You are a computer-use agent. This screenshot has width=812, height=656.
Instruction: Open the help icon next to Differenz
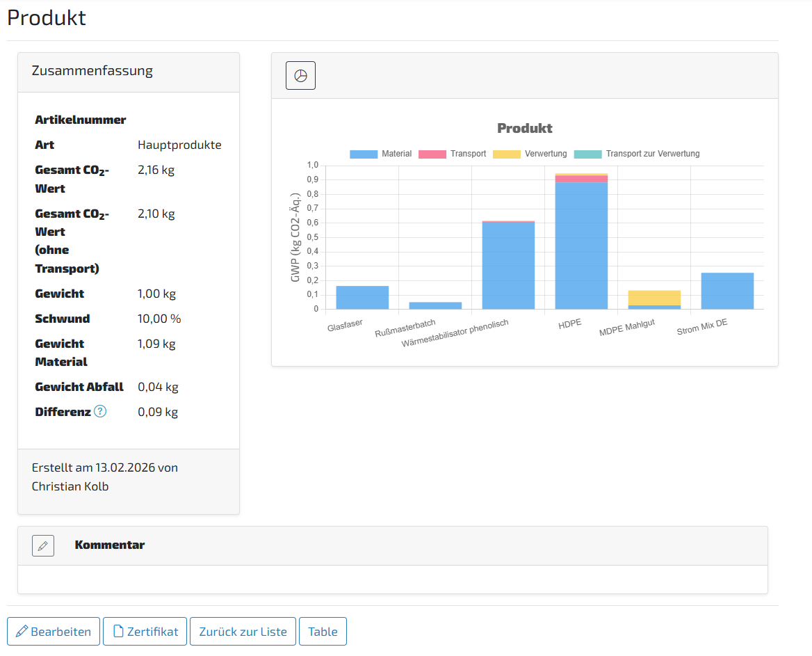tap(100, 412)
